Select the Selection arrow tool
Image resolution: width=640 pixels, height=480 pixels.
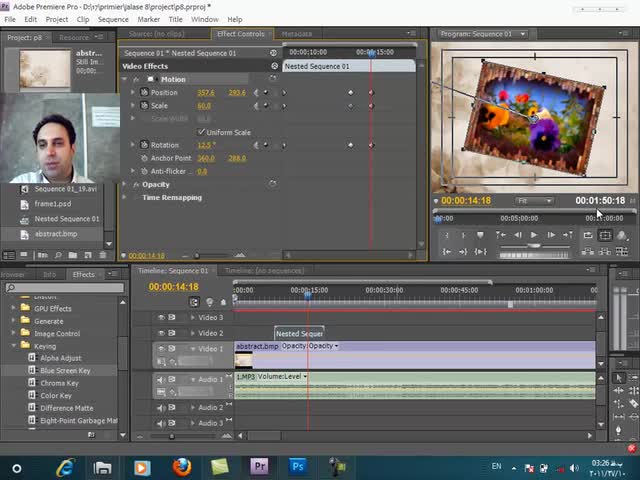pyautogui.click(x=619, y=378)
